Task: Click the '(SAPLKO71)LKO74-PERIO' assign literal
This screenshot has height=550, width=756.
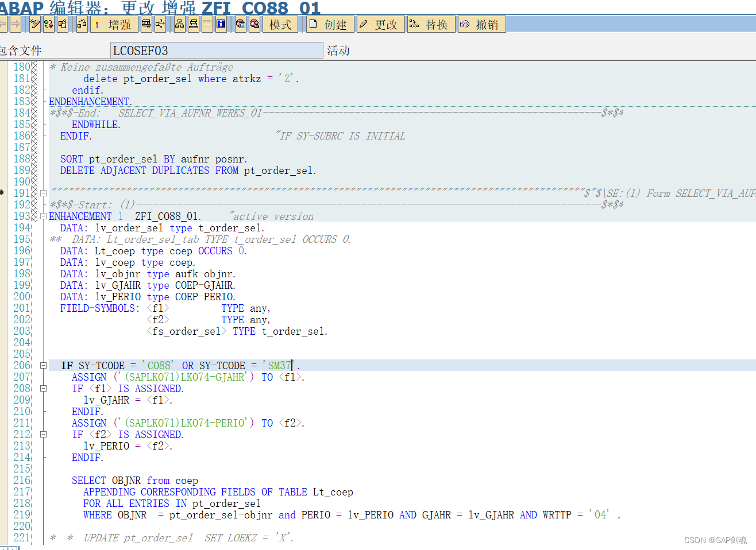Action: pyautogui.click(x=186, y=423)
